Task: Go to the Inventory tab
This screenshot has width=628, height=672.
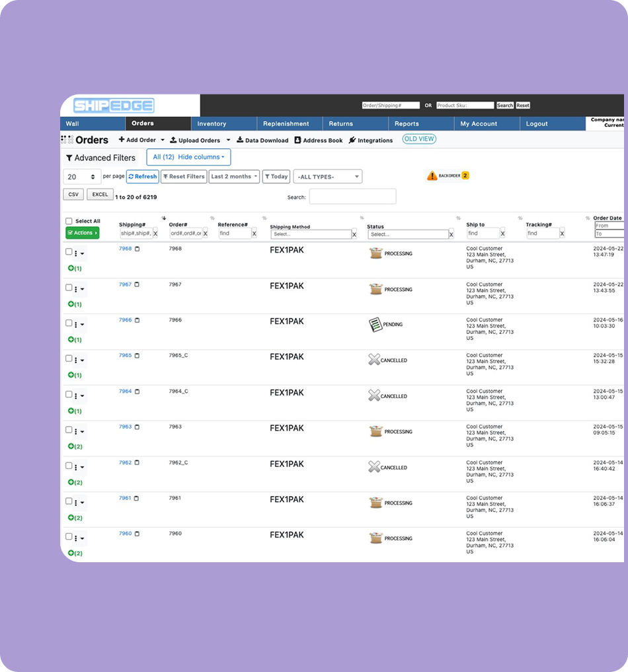Action: [212, 124]
